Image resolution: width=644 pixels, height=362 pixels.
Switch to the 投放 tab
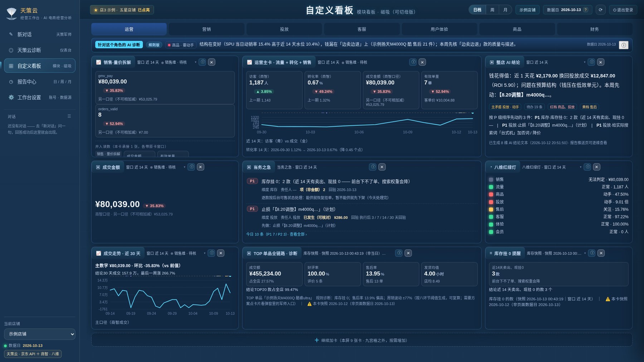(284, 29)
